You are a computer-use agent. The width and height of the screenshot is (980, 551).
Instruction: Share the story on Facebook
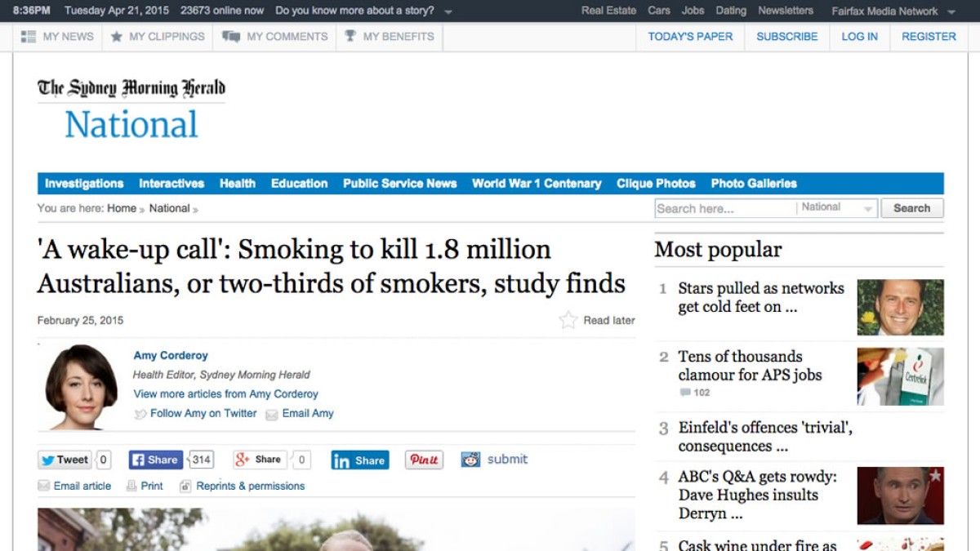[154, 460]
